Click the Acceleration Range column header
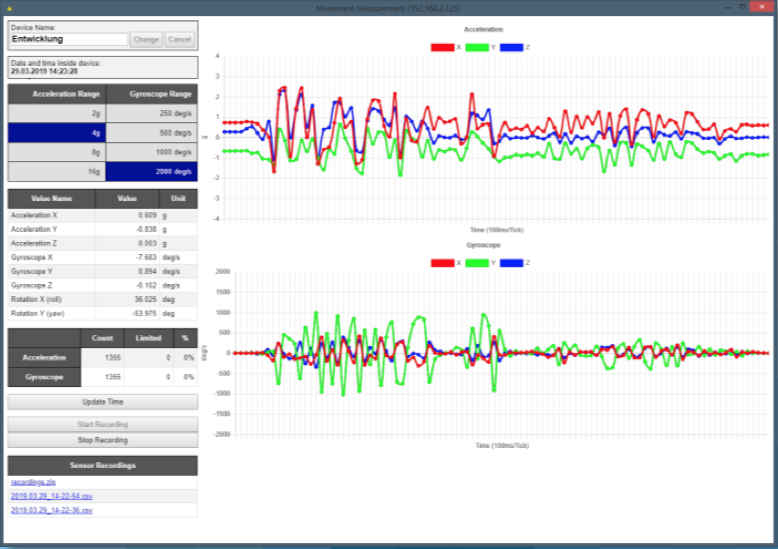Screen dimensions: 778x549 (x=57, y=94)
